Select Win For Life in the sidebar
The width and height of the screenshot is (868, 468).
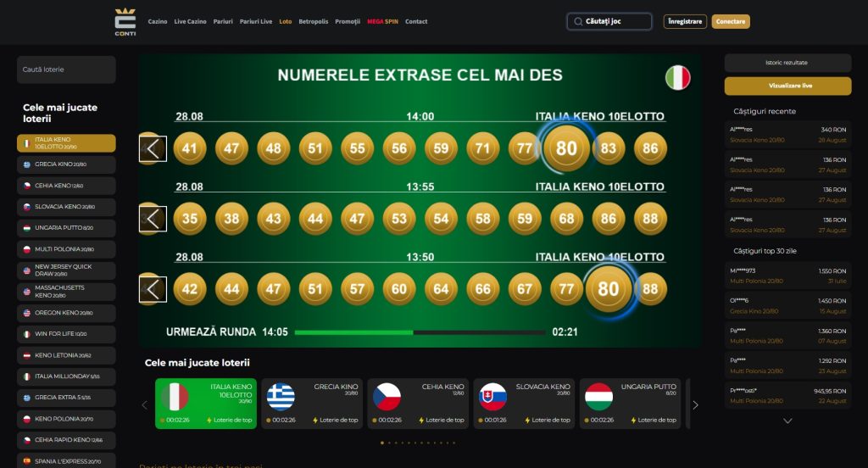pyautogui.click(x=66, y=334)
